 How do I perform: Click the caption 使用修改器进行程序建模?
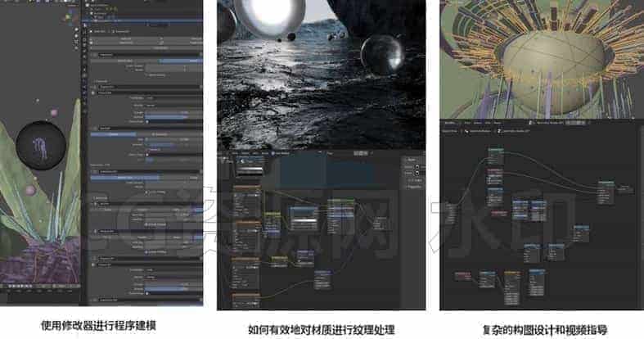click(x=98, y=326)
